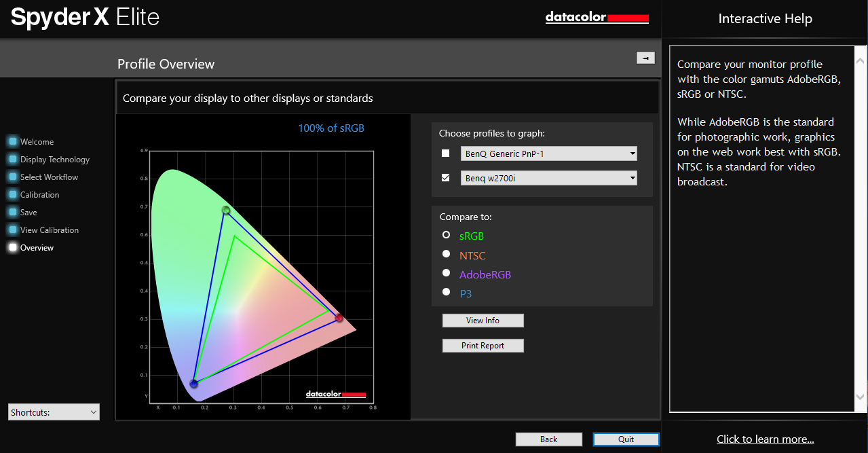Click the Calibration step indicator icon
This screenshot has height=453, width=868.
pos(13,195)
